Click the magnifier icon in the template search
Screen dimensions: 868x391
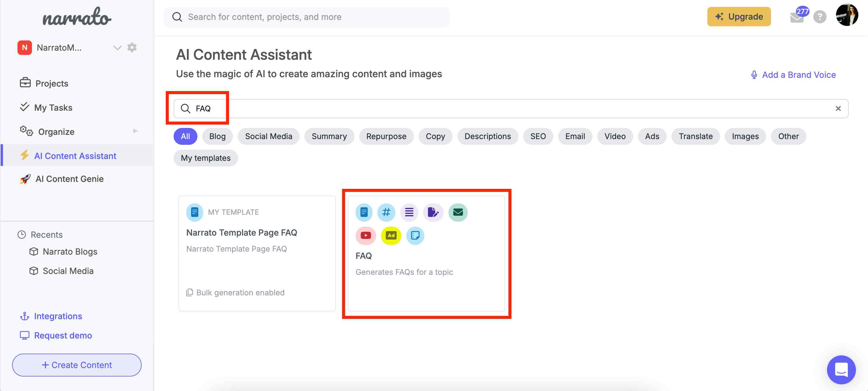pyautogui.click(x=185, y=108)
